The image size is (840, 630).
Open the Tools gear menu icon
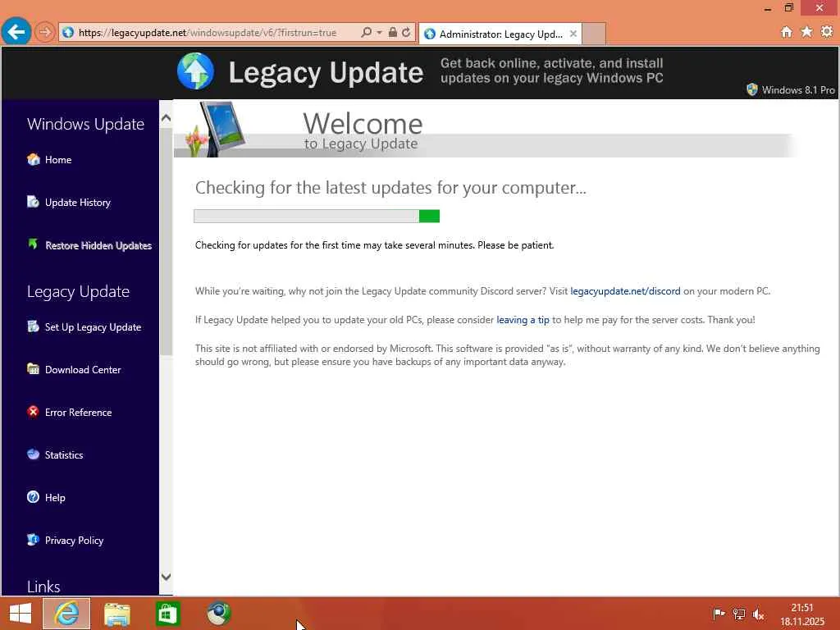click(x=827, y=32)
